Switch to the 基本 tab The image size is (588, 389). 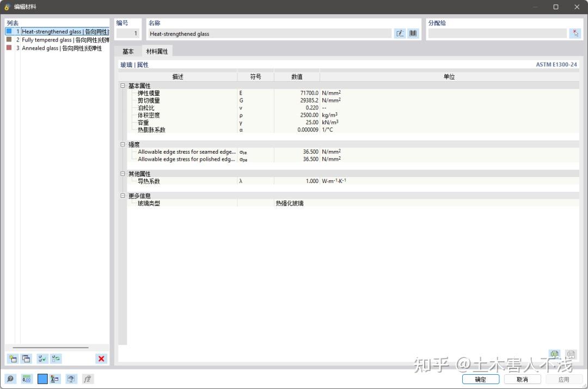click(128, 51)
